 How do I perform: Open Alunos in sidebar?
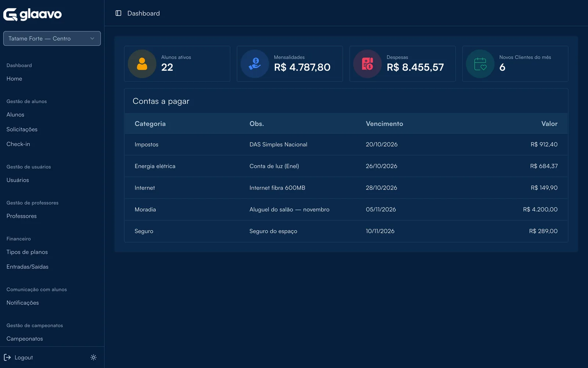(x=15, y=115)
